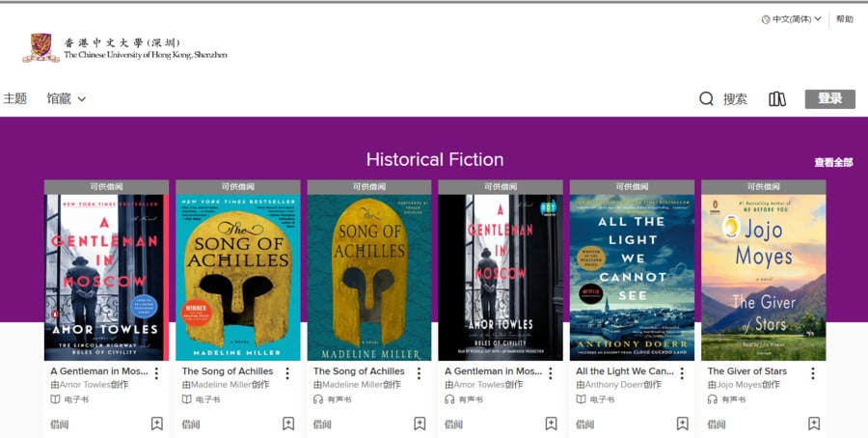The height and width of the screenshot is (438, 868).
Task: Bookmark The Giver of Stars to wish list
Action: coord(814,424)
